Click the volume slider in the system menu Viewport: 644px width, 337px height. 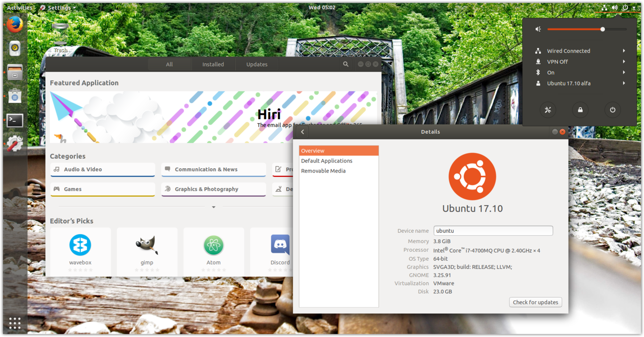pos(587,29)
